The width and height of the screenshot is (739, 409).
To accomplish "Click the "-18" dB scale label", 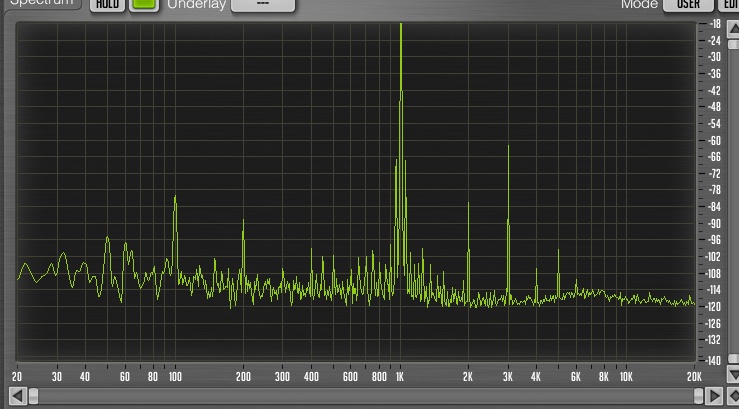I will [x=714, y=24].
